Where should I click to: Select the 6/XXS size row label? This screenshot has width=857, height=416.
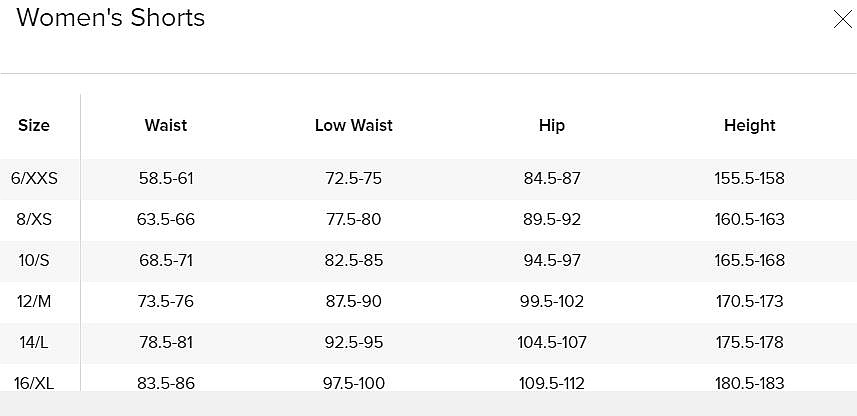(x=34, y=179)
